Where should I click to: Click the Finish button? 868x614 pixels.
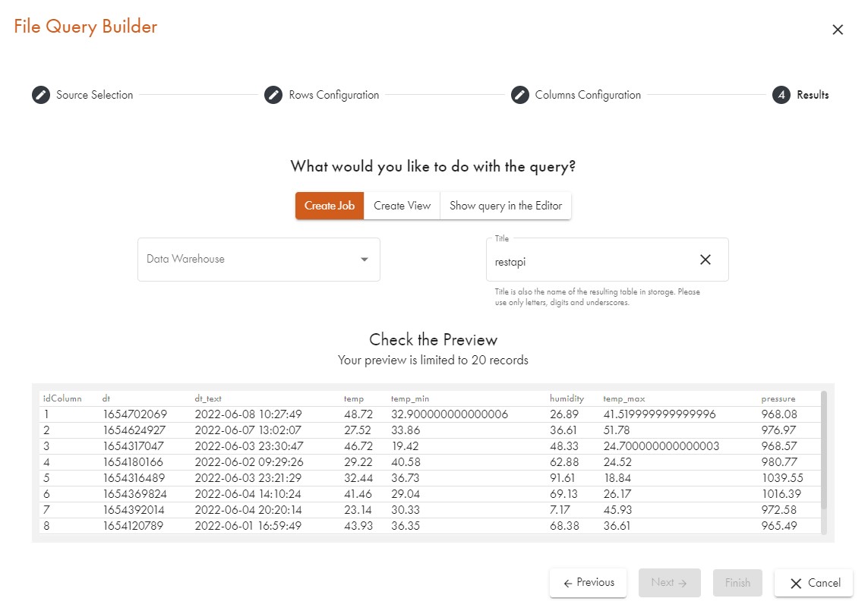pos(737,583)
